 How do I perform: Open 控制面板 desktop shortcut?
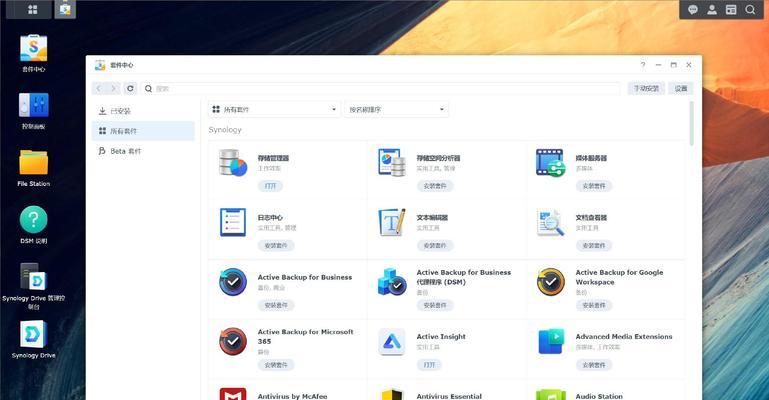[33, 110]
